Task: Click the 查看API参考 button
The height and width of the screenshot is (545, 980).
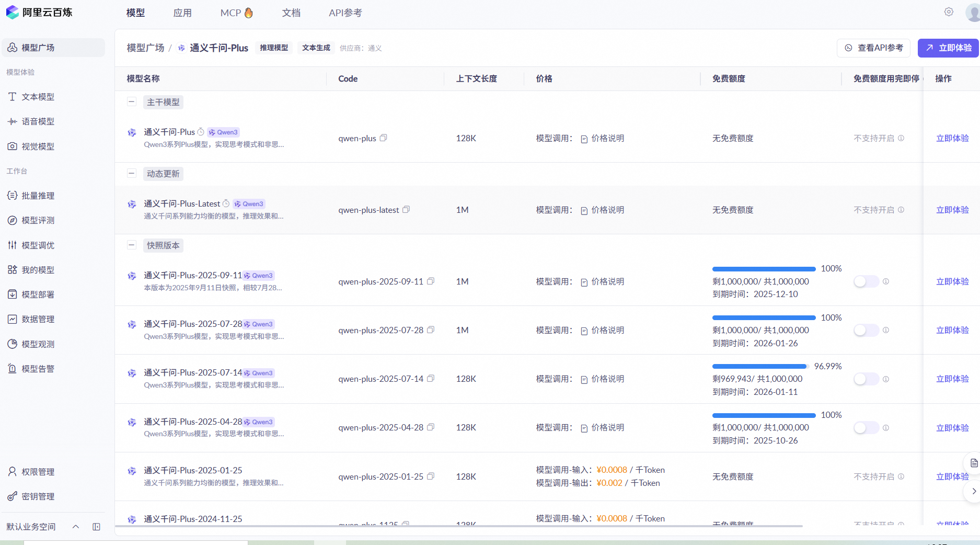Action: [x=873, y=48]
